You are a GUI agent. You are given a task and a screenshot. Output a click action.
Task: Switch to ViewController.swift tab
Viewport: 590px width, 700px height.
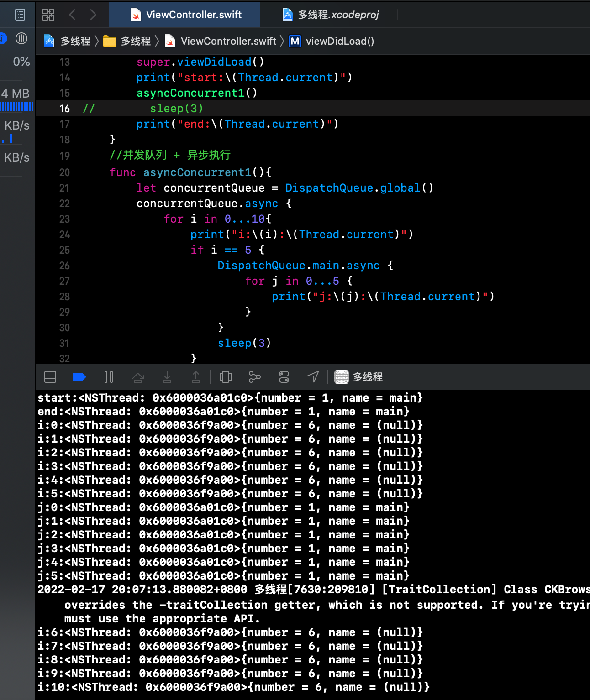pyautogui.click(x=185, y=15)
